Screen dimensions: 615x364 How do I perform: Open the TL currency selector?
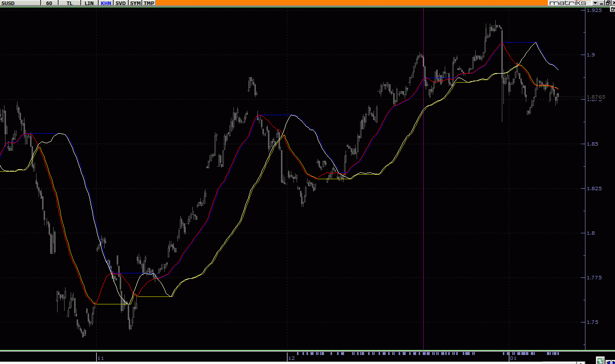pyautogui.click(x=69, y=3)
